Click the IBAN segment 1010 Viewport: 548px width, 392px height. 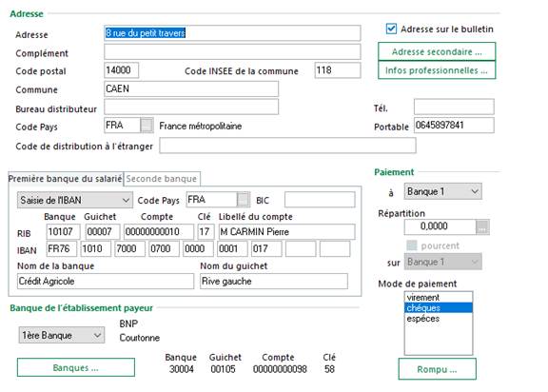[x=95, y=248]
